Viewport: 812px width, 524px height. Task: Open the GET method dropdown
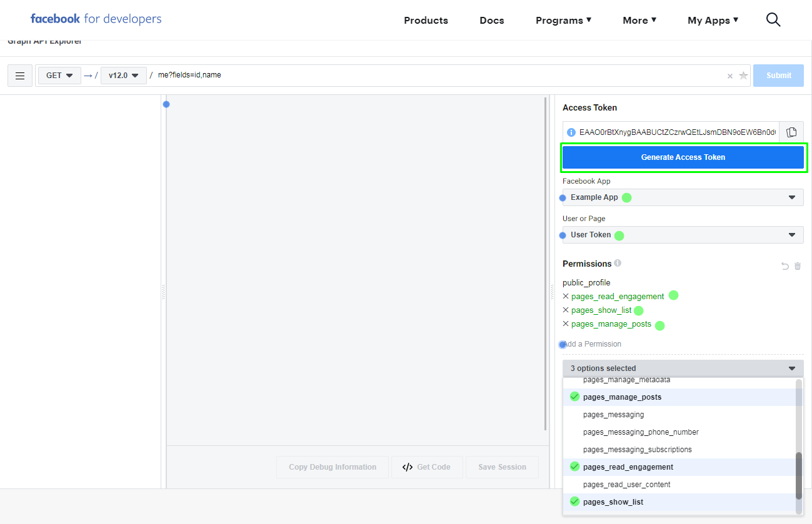59,76
